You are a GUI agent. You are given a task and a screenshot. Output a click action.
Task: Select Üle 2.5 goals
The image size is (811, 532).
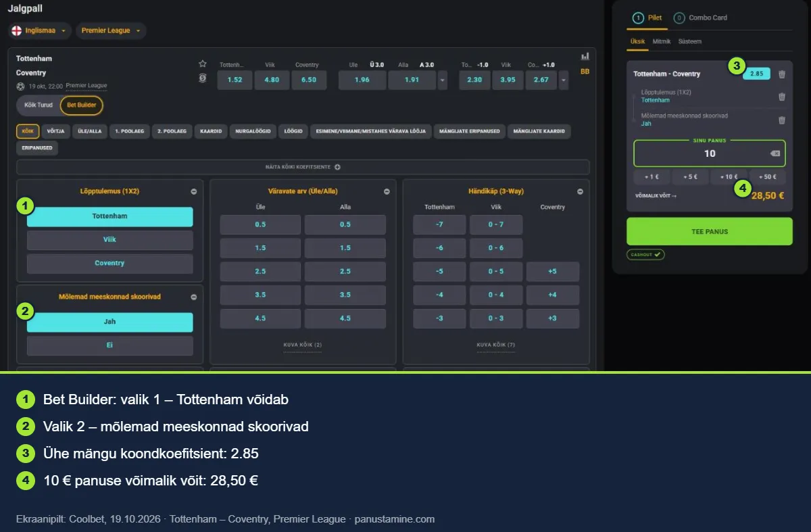tap(260, 272)
